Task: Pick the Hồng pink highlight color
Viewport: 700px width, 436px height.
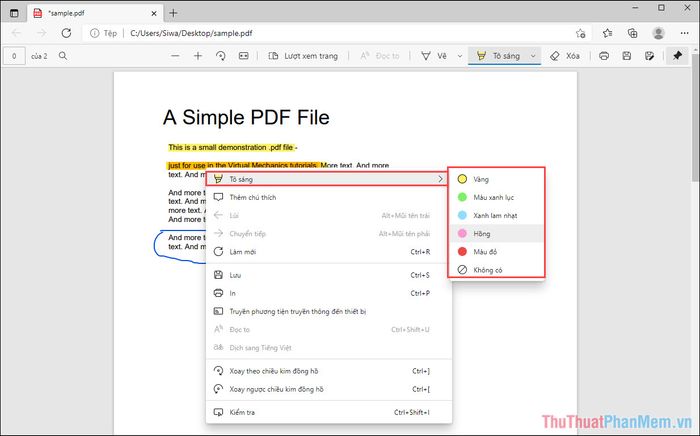Action: point(496,233)
